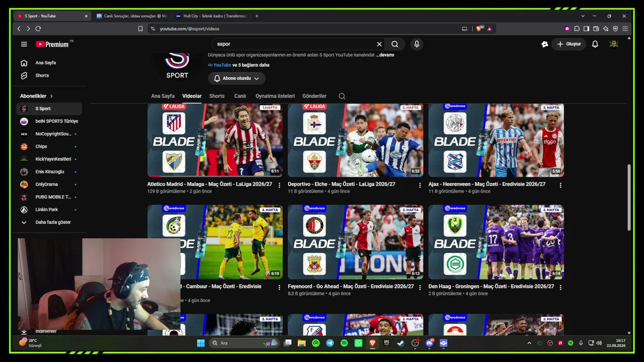This screenshot has height=362, width=644.
Task: Open options for Feyenoord - Go Ahead video
Action: click(x=420, y=287)
